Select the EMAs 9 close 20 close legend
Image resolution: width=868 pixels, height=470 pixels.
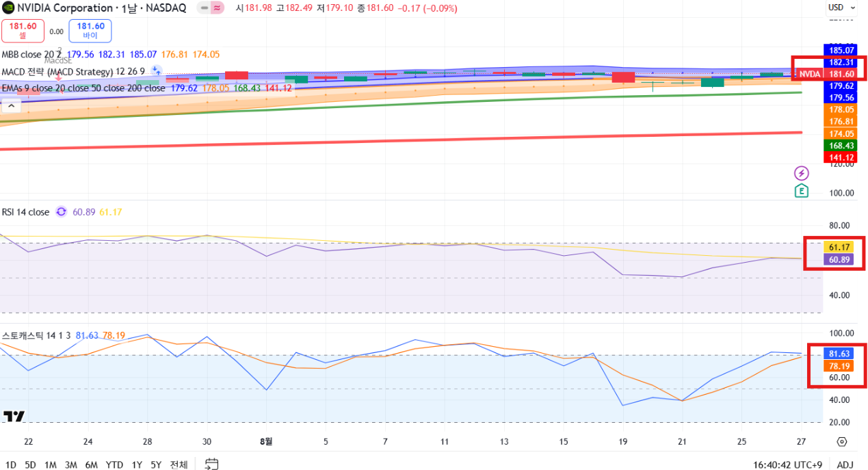tap(83, 88)
